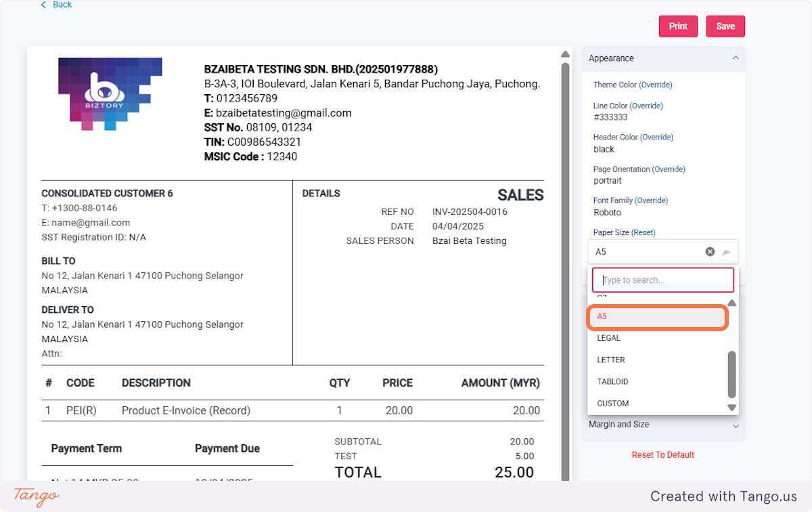Expand the Margin and Size section
Image resolution: width=812 pixels, height=512 pixels.
click(x=736, y=425)
